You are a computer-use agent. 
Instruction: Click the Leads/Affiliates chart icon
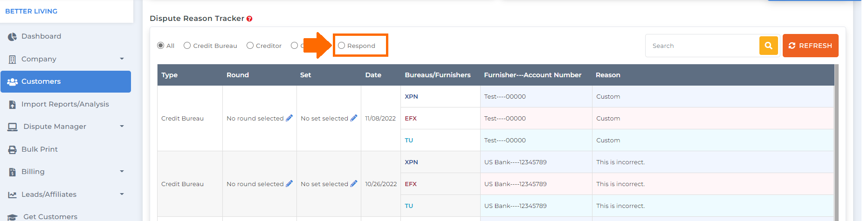click(x=12, y=195)
